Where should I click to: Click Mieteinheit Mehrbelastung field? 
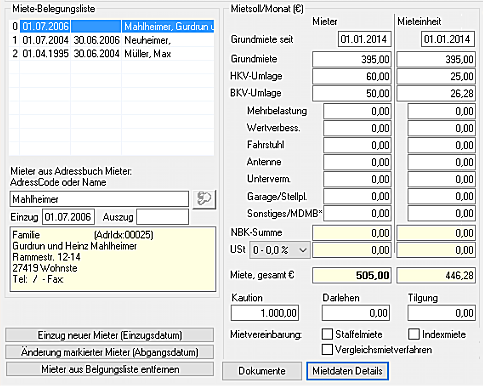(x=441, y=111)
